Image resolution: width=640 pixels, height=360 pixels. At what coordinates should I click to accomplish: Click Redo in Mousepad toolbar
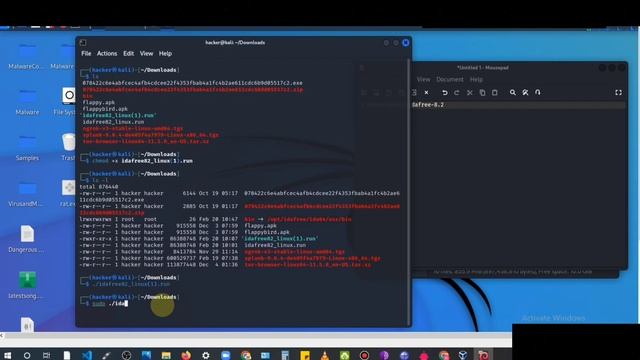point(457,93)
